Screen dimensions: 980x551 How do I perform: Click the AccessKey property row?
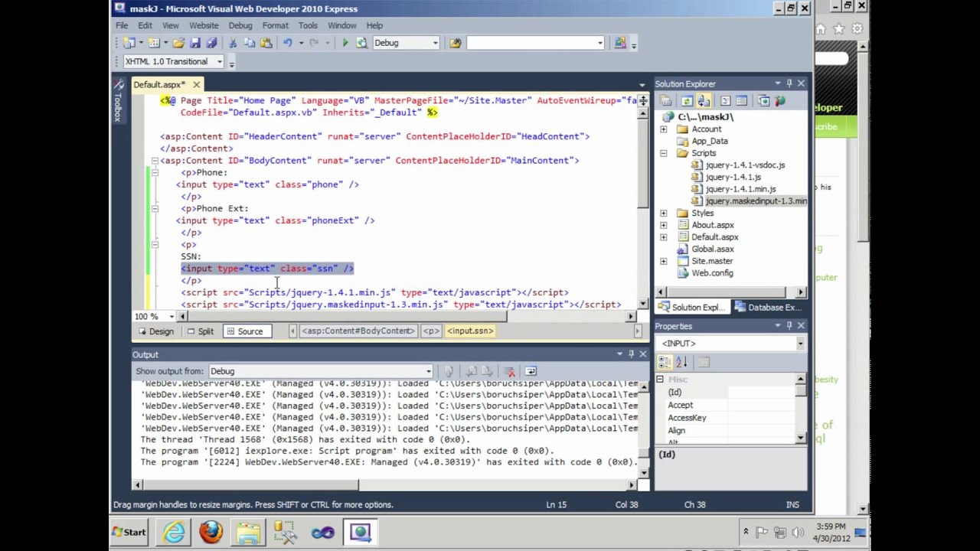[726, 418]
